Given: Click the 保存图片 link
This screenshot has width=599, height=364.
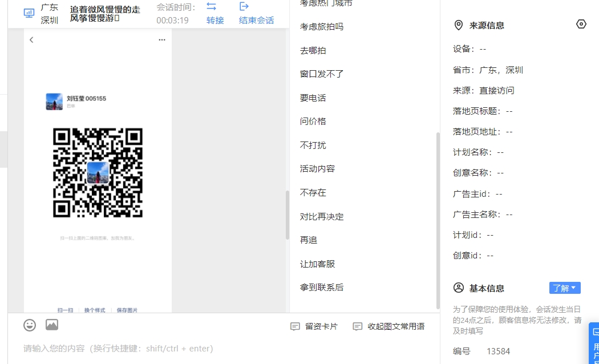Looking at the screenshot, I should (127, 310).
